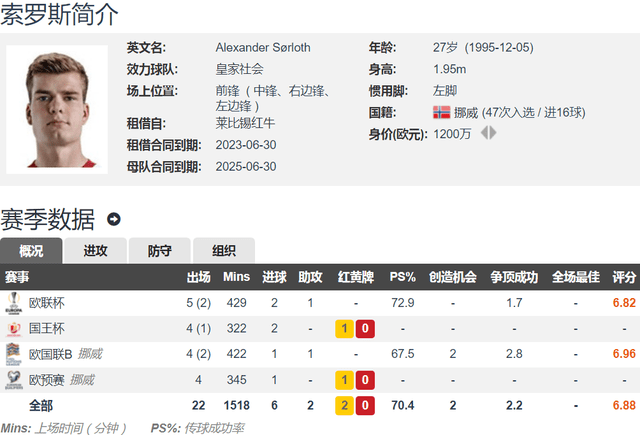
Task: Open the 欧国联B competition link
Action: 51,354
